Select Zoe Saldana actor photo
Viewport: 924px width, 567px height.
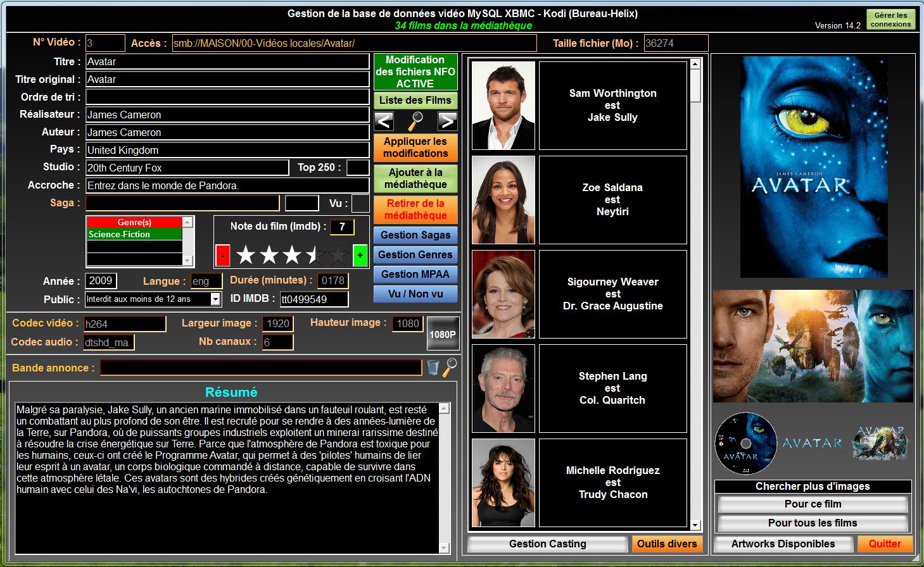[503, 200]
